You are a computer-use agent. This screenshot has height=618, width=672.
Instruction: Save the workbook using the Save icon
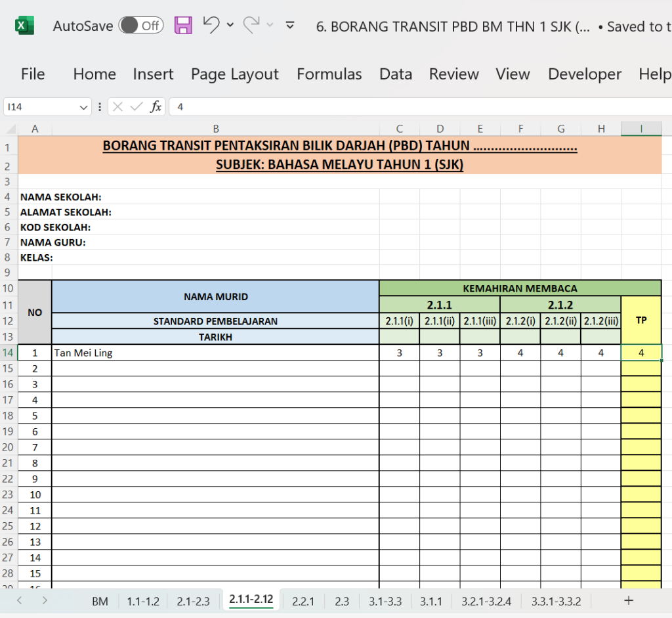point(183,25)
